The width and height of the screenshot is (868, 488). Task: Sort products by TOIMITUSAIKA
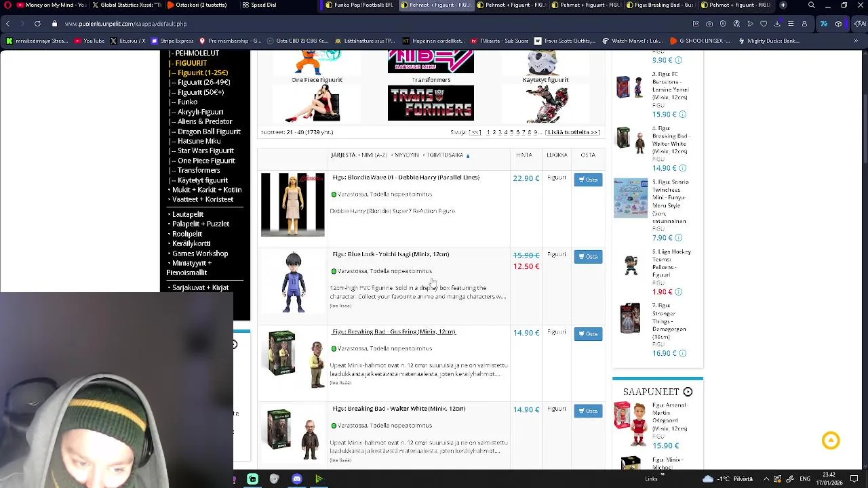click(x=445, y=155)
